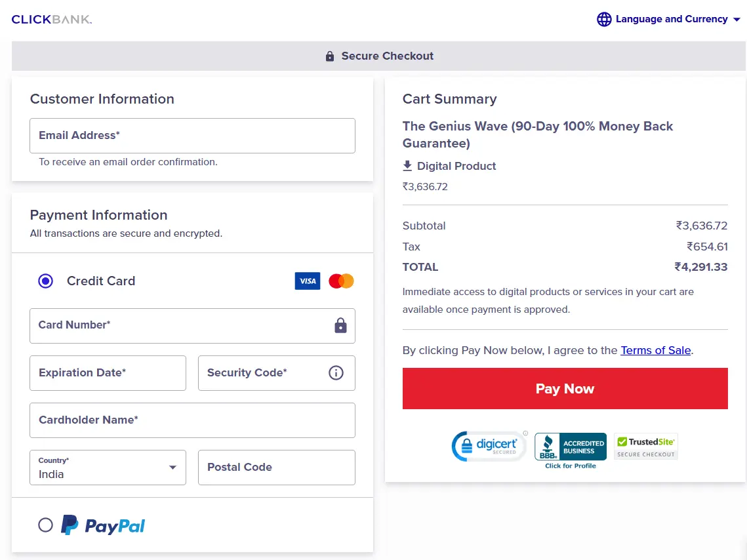Click the Visa card icon
747x560 pixels.
click(x=307, y=281)
